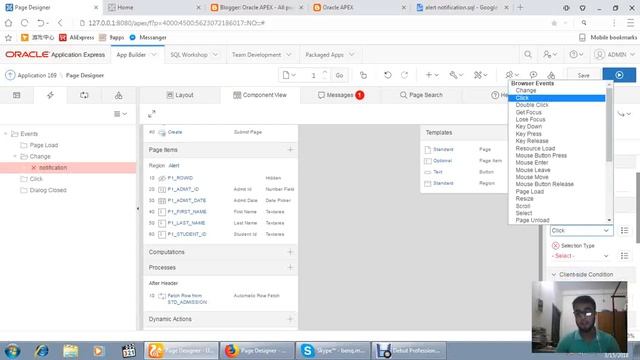This screenshot has width=640, height=360.
Task: Open the Packaged Apps menu tab
Action: 329,55
